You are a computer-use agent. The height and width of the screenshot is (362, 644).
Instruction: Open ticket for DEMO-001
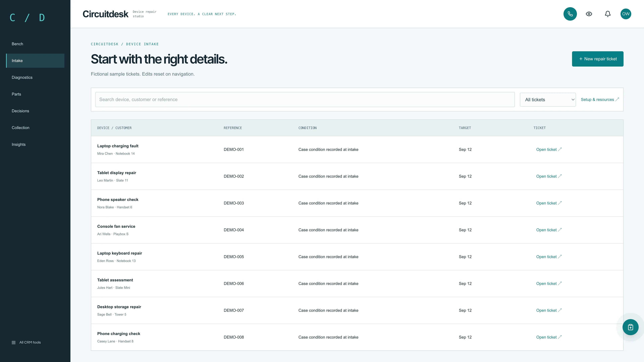(x=549, y=149)
